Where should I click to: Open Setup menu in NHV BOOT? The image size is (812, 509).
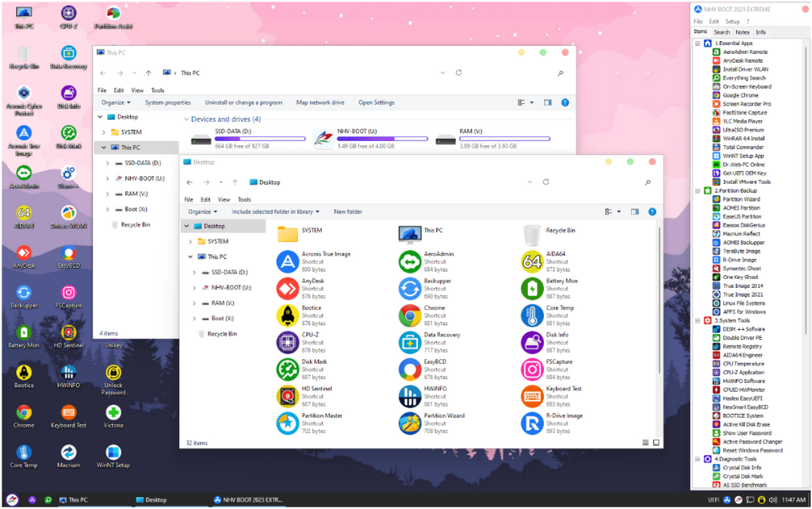732,21
